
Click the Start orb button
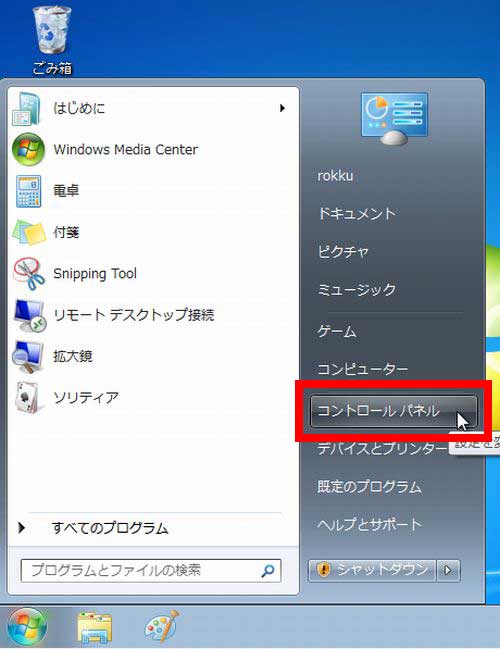(x=26, y=627)
